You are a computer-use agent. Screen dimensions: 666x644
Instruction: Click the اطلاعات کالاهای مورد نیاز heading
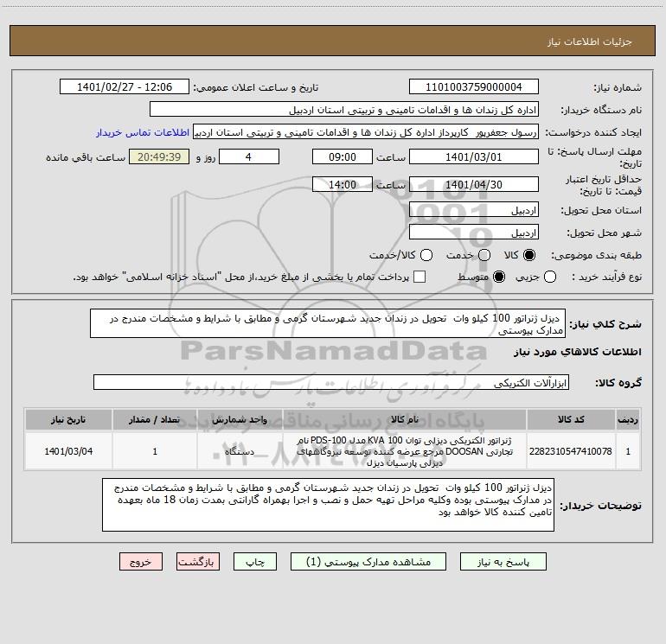tap(578, 352)
